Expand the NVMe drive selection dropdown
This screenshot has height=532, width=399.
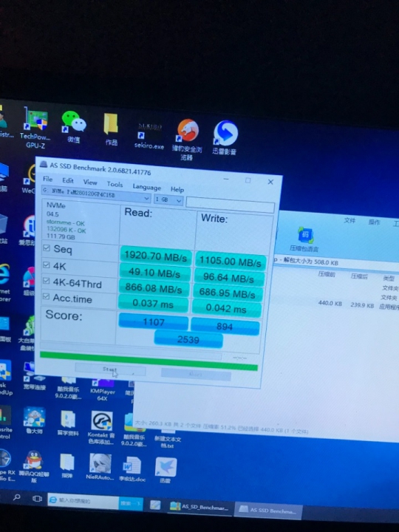pyautogui.click(x=96, y=195)
